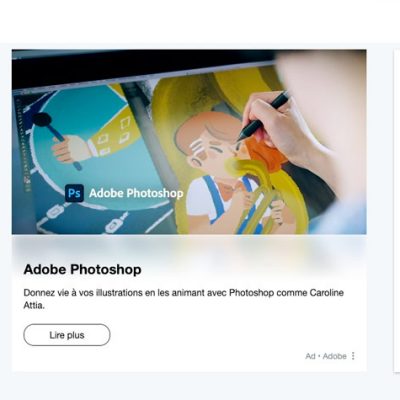This screenshot has height=400, width=400.
Task: Click the orange hair being drawn
Action: coord(265,153)
